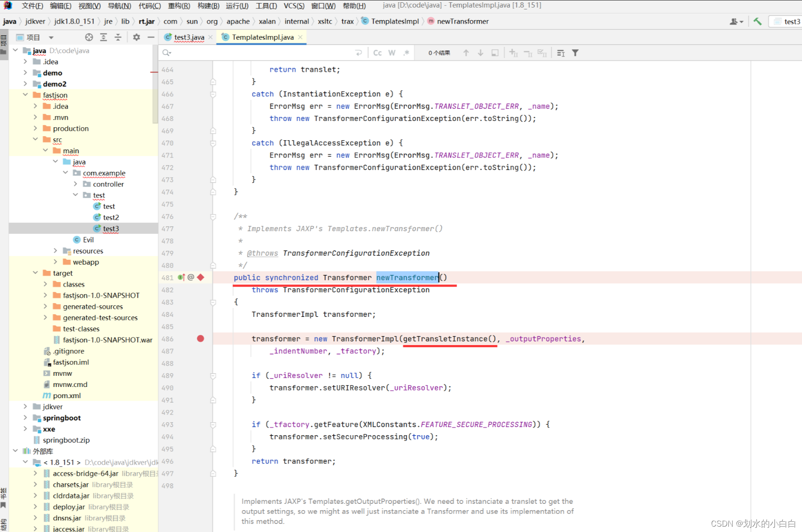The image size is (802, 532).
Task: Click the select all occurrences icon
Action: pos(542,53)
